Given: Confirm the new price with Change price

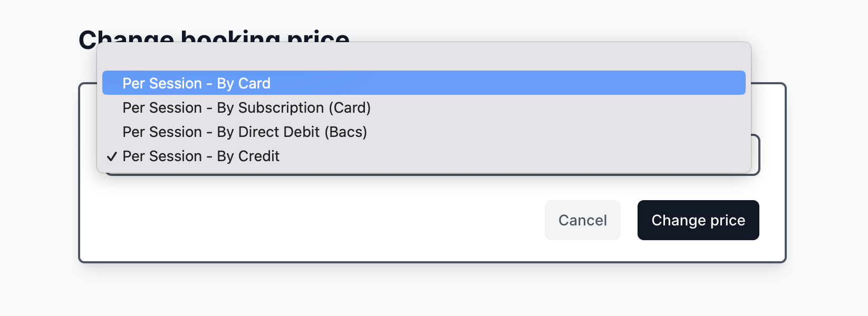Looking at the screenshot, I should tap(698, 220).
